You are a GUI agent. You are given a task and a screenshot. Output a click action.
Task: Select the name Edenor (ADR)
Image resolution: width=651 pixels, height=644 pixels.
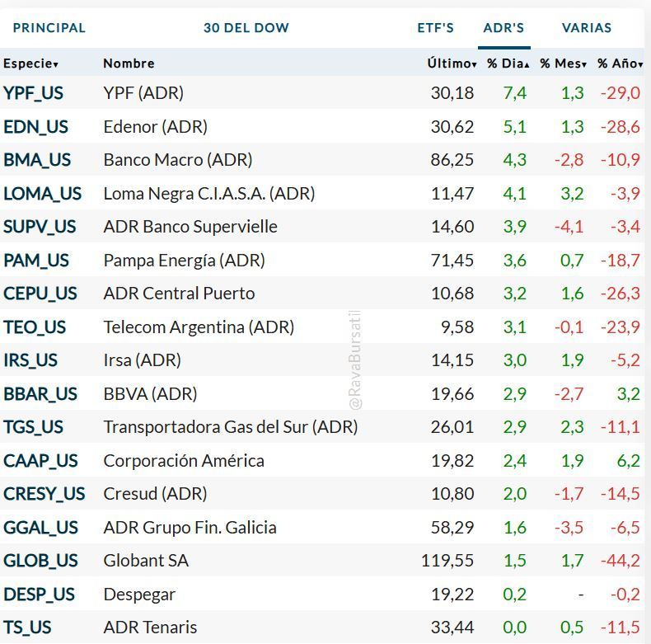tap(155, 127)
